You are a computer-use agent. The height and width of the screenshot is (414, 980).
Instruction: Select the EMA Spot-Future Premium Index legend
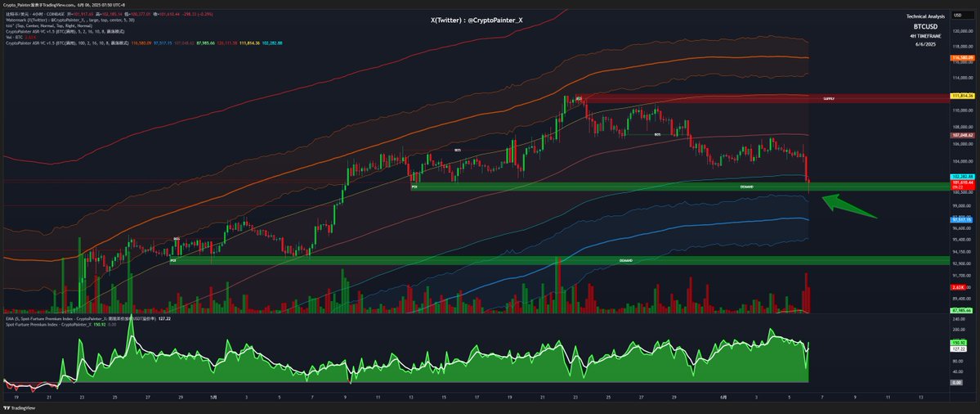tap(87, 318)
